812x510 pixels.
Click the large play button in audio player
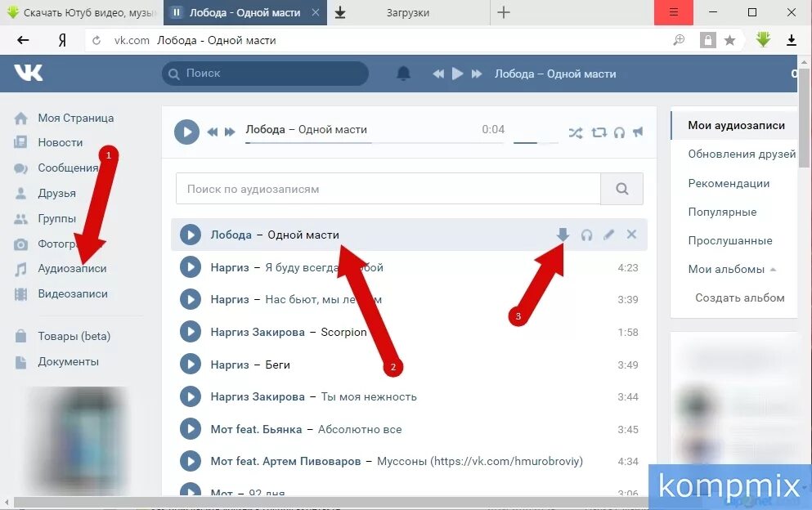click(187, 132)
